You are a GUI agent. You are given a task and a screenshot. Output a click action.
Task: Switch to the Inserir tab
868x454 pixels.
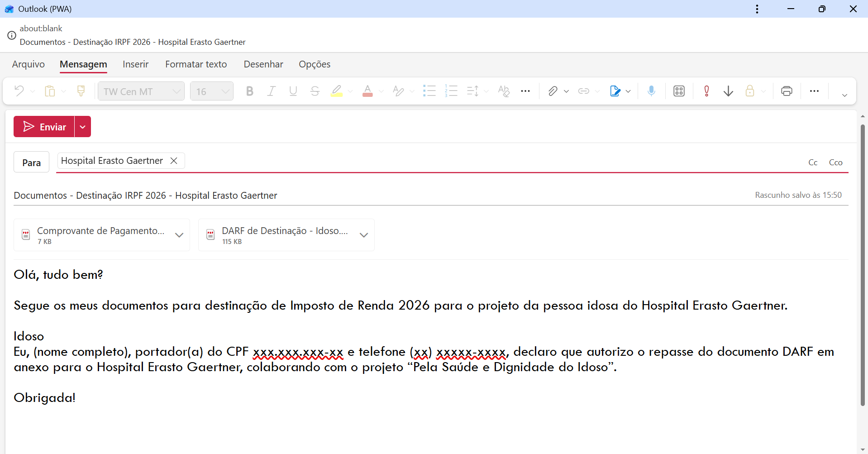click(x=135, y=64)
